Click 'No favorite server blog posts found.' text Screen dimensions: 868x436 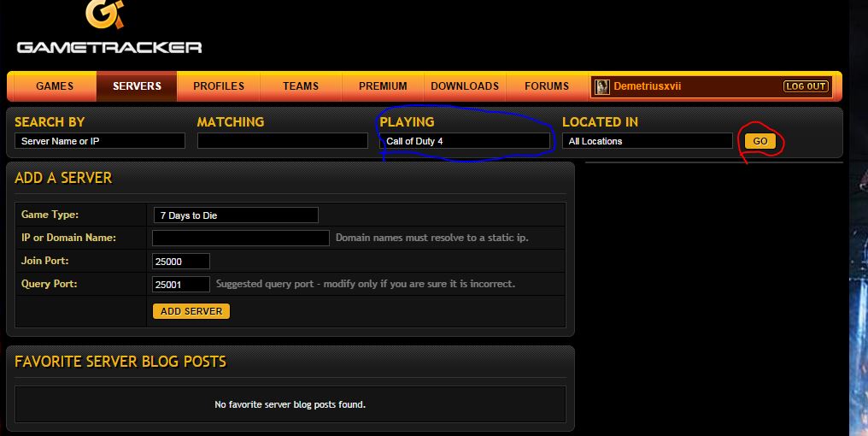coord(290,404)
